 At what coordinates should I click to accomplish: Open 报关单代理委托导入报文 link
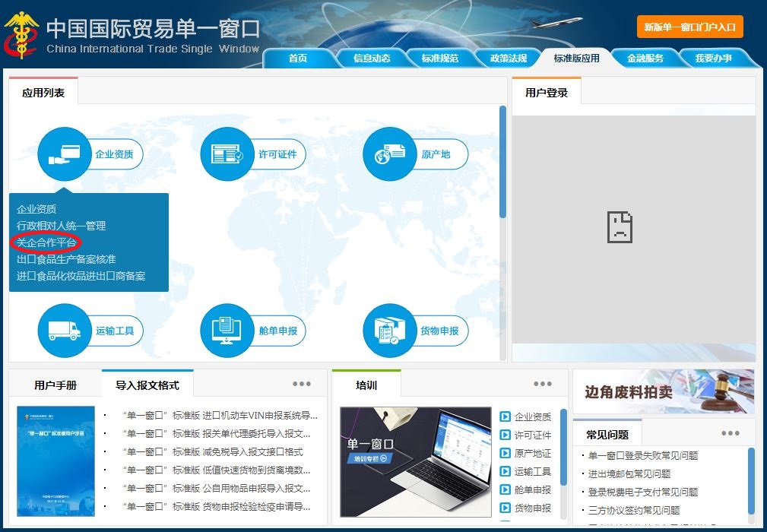click(x=216, y=434)
